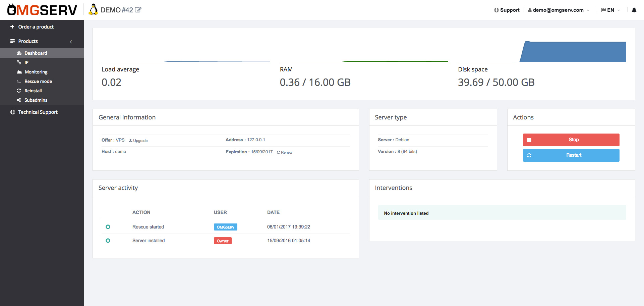The image size is (644, 306).
Task: Click the plus icon by Order a product
Action: [12, 27]
